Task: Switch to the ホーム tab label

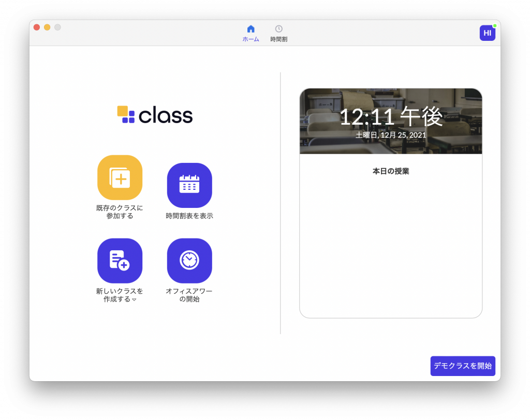Action: coord(251,39)
